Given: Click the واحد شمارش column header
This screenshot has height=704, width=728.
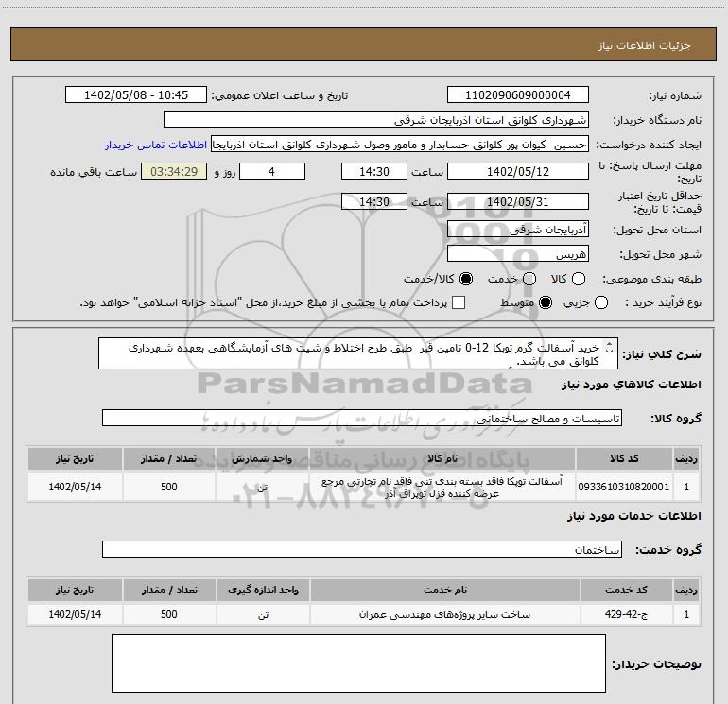Looking at the screenshot, I should 262,458.
